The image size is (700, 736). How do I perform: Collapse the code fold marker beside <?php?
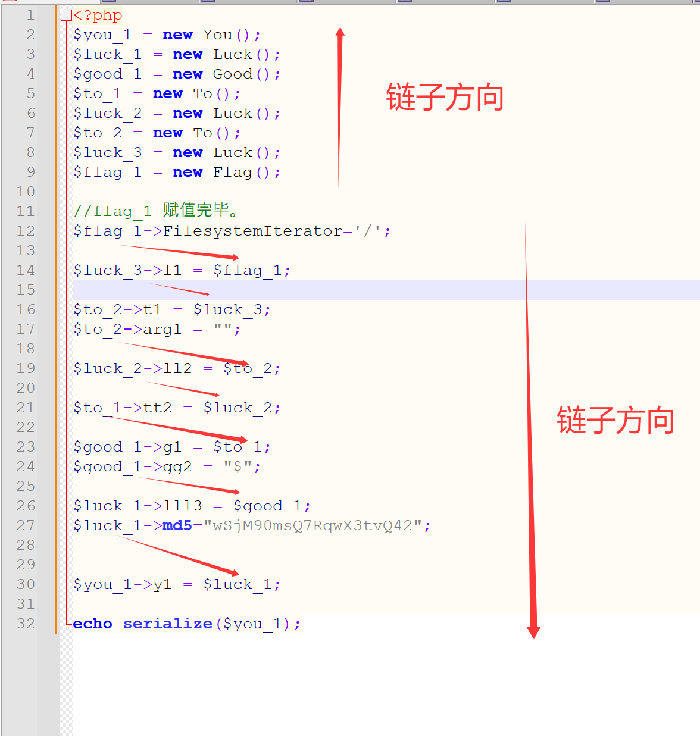click(x=66, y=15)
